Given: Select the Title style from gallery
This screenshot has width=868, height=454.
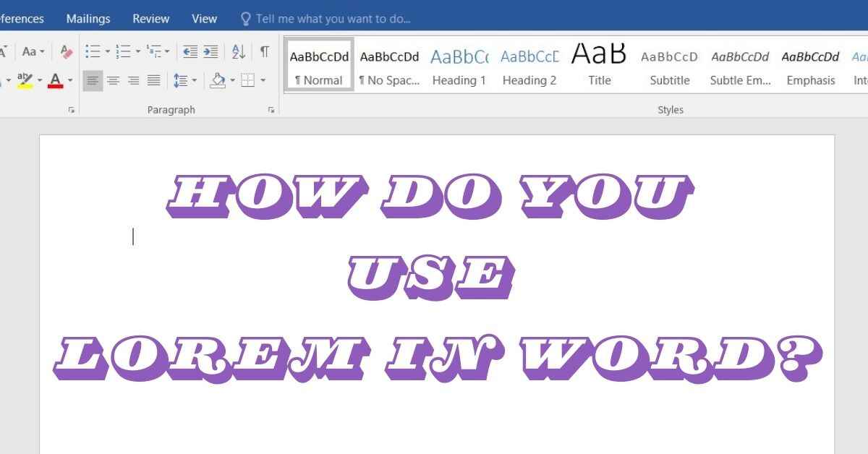Looking at the screenshot, I should point(599,65).
